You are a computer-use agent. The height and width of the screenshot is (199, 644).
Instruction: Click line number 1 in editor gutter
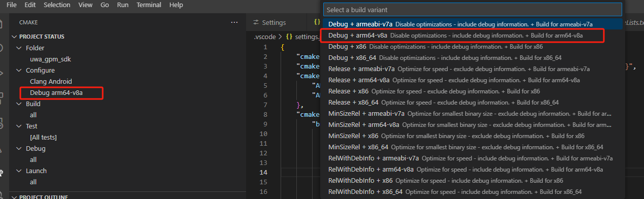[x=265, y=47]
